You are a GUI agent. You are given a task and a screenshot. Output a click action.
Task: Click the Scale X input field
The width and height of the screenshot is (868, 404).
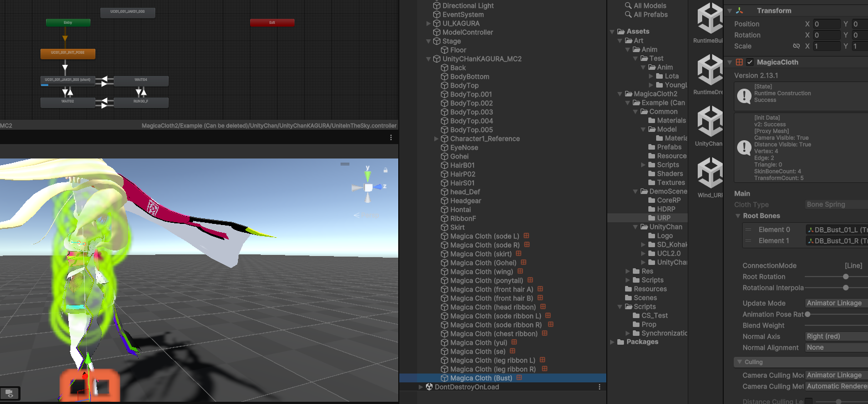(x=826, y=46)
